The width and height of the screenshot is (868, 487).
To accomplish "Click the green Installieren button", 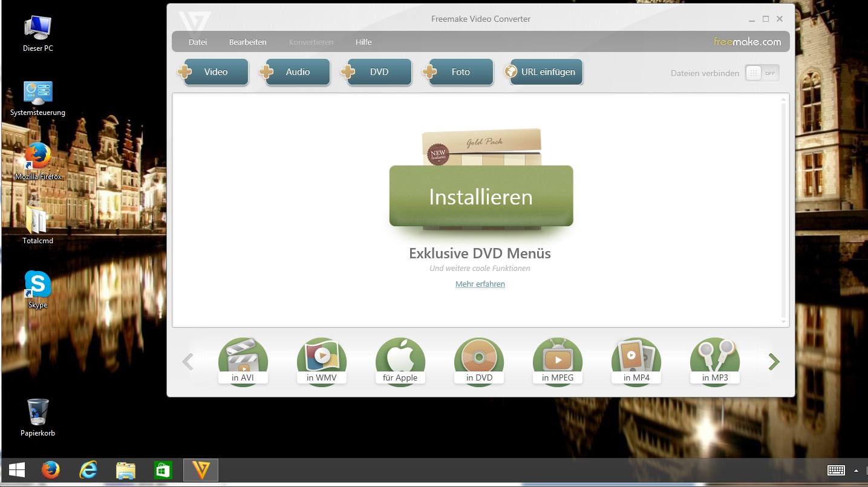I will pos(481,196).
